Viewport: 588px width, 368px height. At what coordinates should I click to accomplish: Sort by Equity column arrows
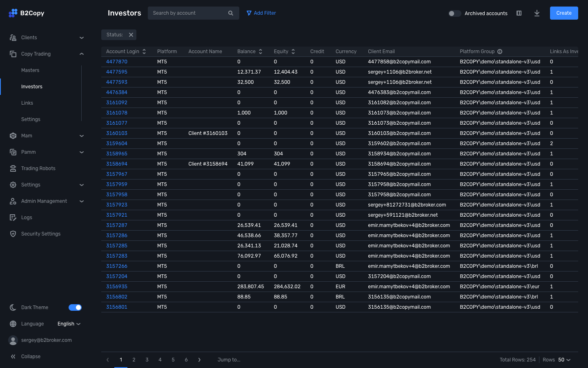pyautogui.click(x=293, y=52)
